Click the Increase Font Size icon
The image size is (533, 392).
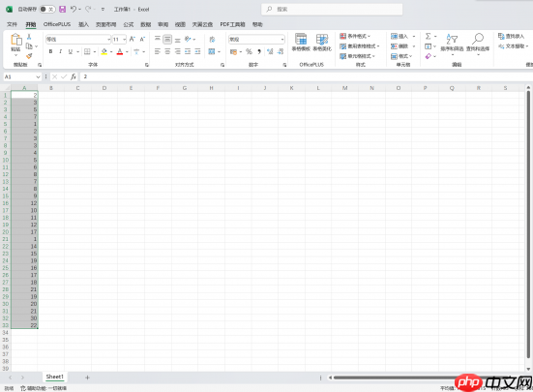133,40
